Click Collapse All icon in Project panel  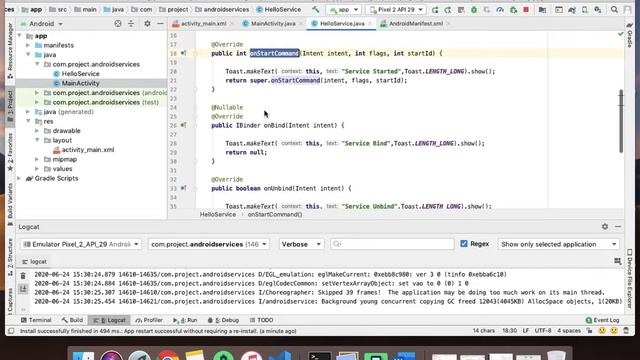point(131,24)
